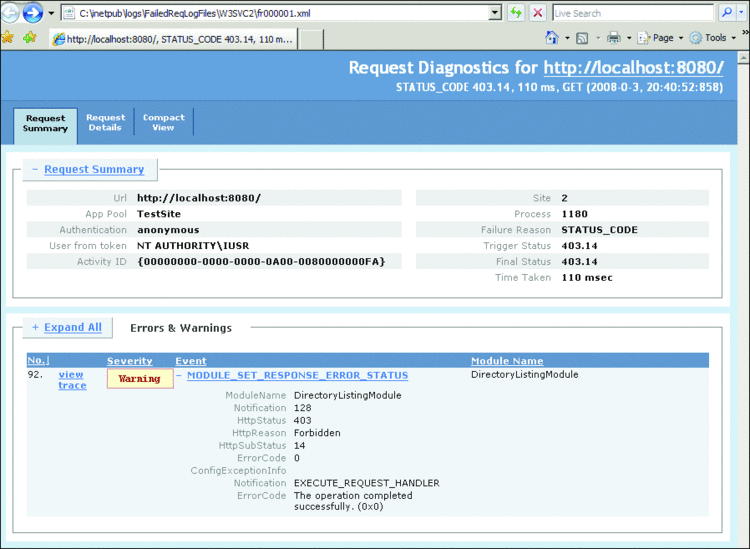
Task: Click the view trace link for row 92
Action: coord(72,380)
